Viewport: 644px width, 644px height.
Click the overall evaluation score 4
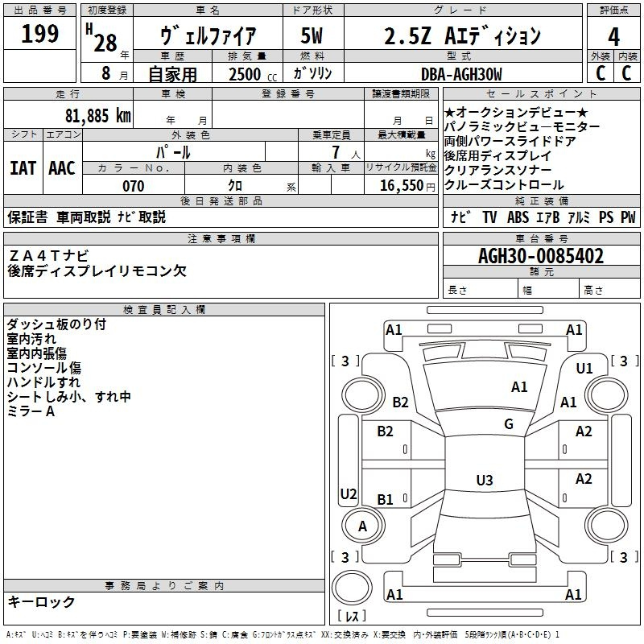pos(613,37)
